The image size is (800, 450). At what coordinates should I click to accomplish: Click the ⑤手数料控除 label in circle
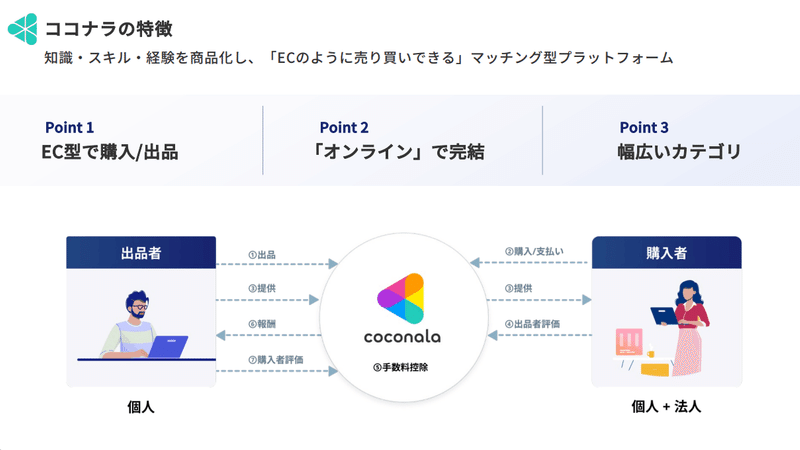(x=401, y=367)
